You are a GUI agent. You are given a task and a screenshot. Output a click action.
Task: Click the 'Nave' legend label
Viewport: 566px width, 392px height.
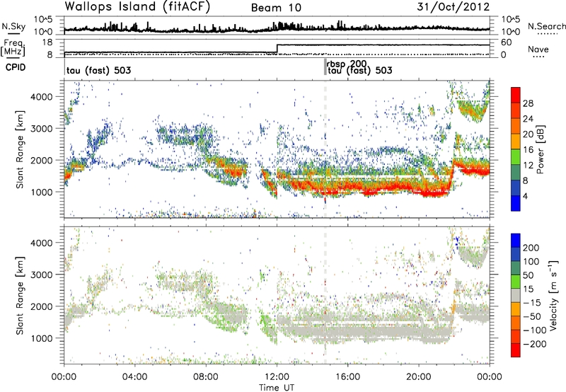coord(538,49)
